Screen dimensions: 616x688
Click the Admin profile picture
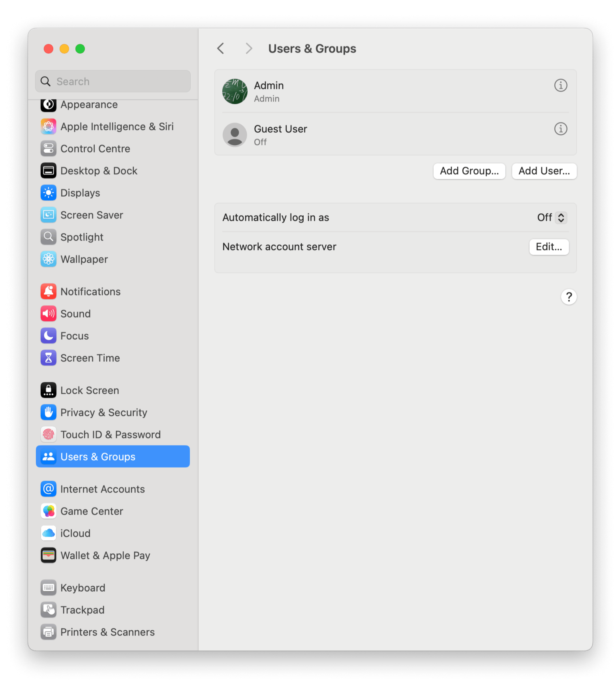[235, 91]
